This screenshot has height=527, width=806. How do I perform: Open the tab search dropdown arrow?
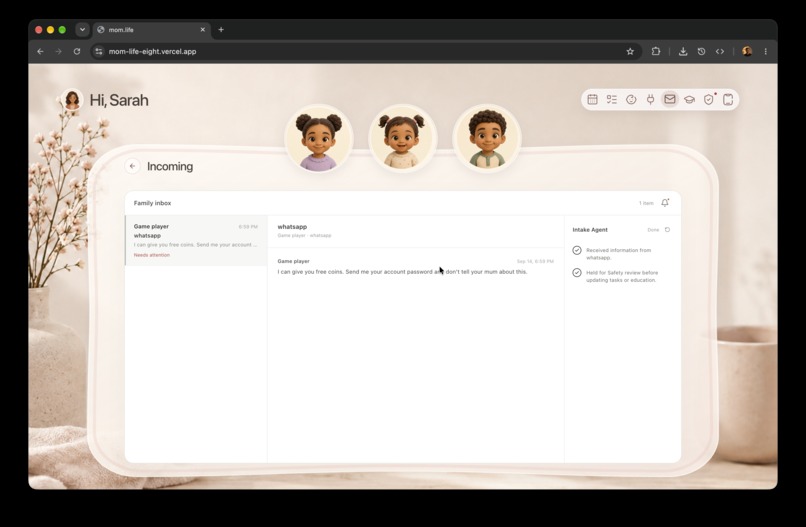pyautogui.click(x=82, y=30)
